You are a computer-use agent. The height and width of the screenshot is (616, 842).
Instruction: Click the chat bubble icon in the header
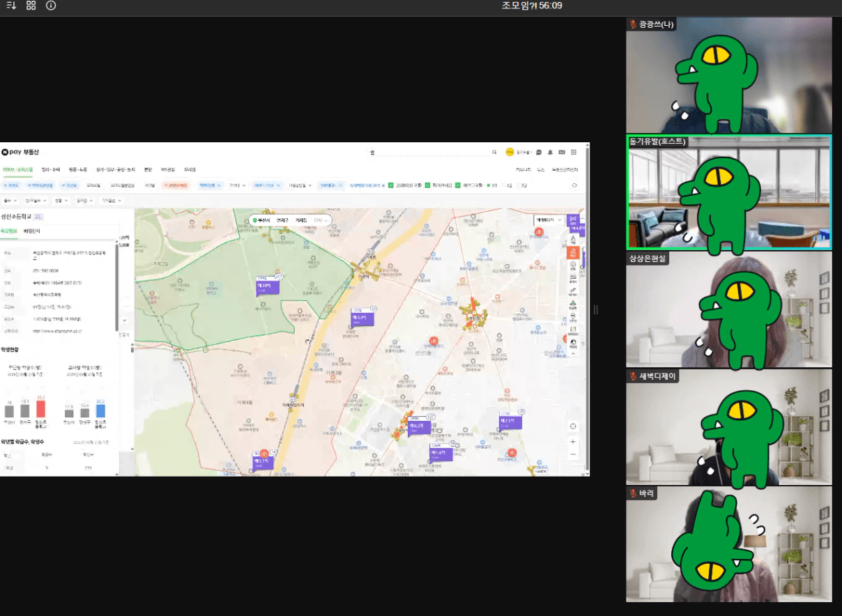(539, 152)
